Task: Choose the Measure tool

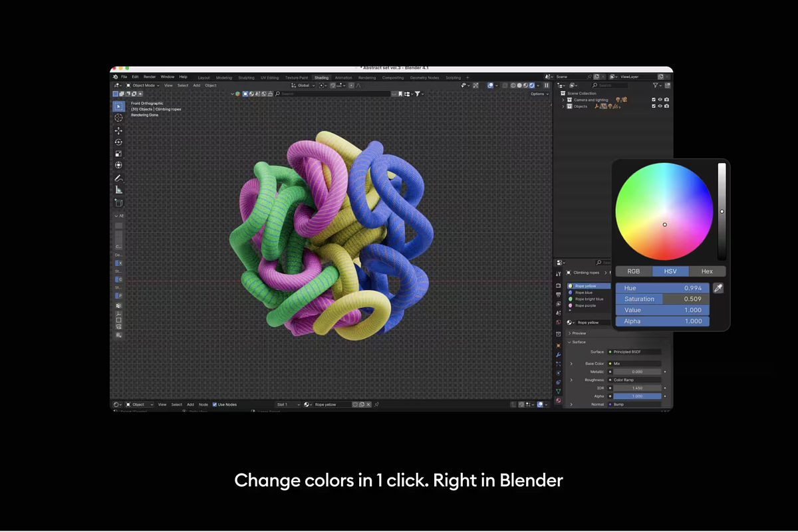Action: click(119, 190)
